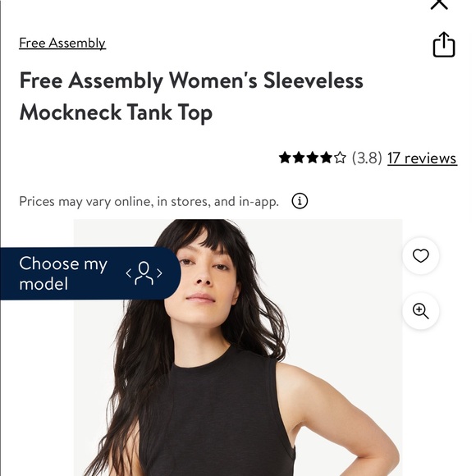
Task: Click the empty fifth rating star
Action: (x=340, y=158)
